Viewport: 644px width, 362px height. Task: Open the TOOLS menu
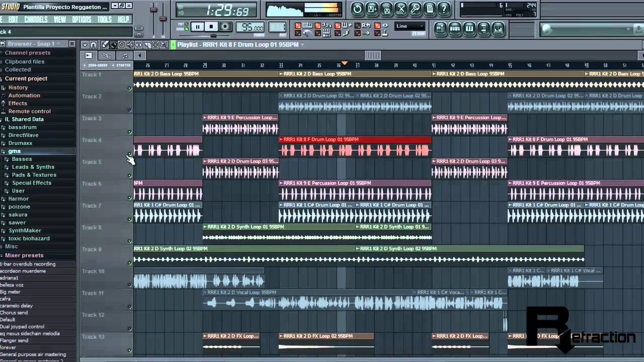point(104,20)
